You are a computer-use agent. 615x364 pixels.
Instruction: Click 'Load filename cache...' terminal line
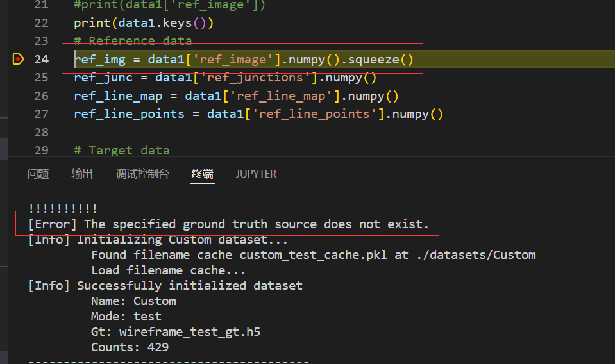(168, 270)
